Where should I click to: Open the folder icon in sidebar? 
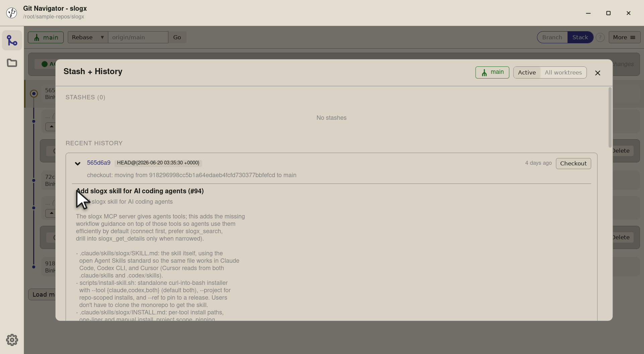pos(12,63)
